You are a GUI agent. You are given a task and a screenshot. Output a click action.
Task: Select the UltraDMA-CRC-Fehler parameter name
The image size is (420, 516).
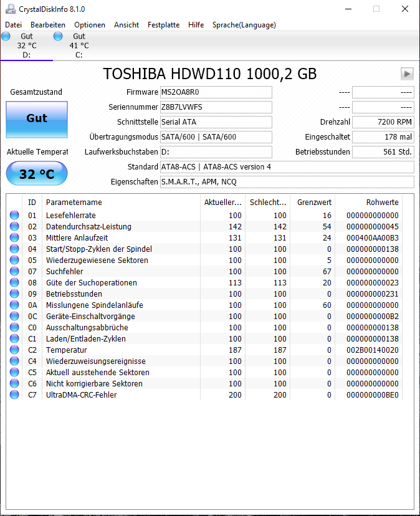81,394
